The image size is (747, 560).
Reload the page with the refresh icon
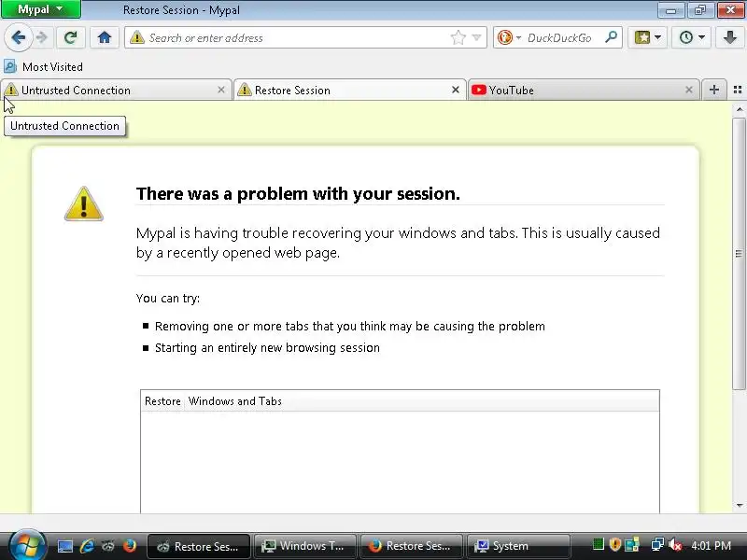(x=71, y=37)
